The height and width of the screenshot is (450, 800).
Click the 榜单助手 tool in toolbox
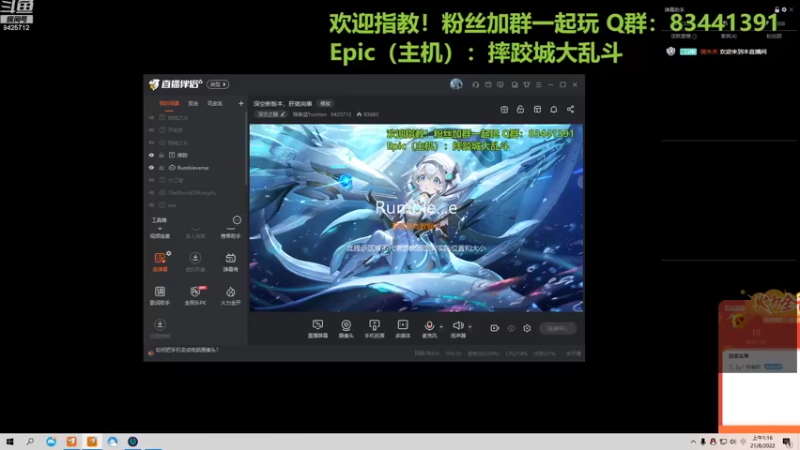click(231, 233)
